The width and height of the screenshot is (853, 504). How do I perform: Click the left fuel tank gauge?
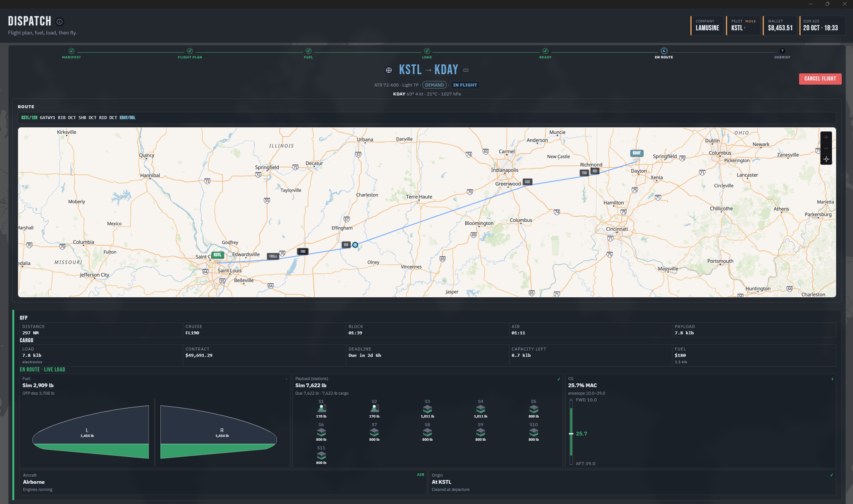coord(91,432)
